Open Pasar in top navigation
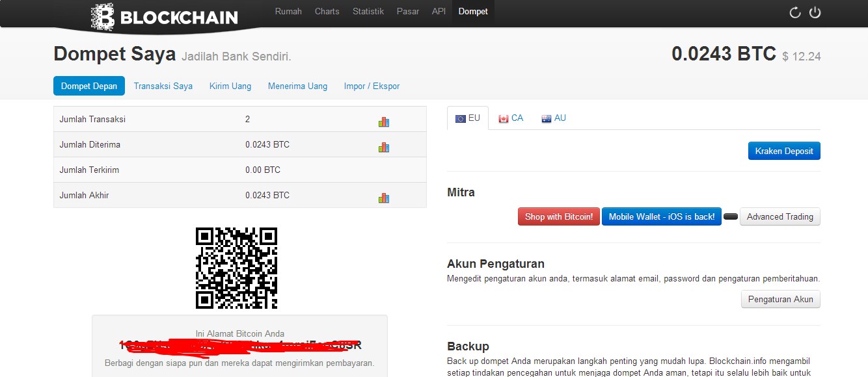The width and height of the screenshot is (868, 377). coord(408,12)
